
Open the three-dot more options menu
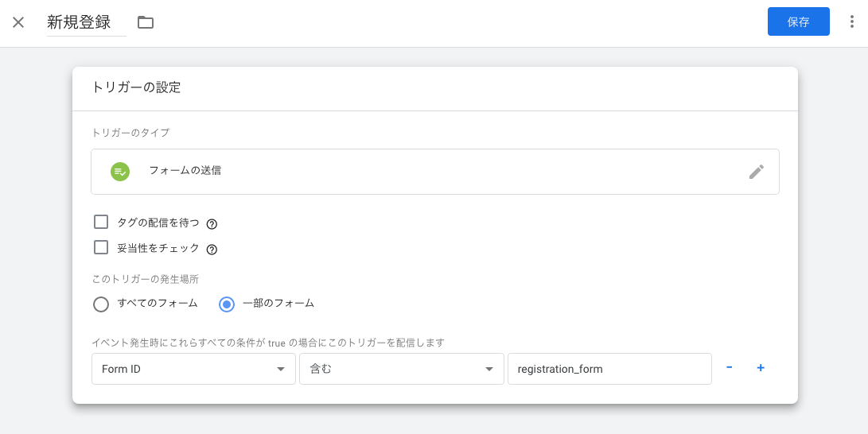coord(852,22)
